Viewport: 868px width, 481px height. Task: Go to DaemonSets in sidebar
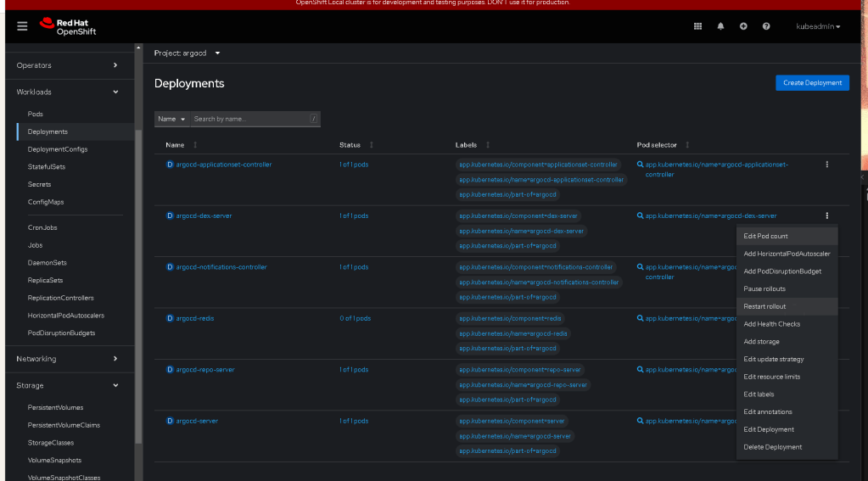47,263
